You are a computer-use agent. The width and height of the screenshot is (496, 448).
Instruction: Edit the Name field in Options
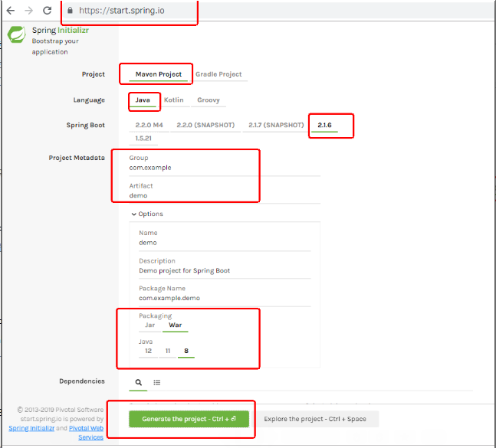[225, 243]
